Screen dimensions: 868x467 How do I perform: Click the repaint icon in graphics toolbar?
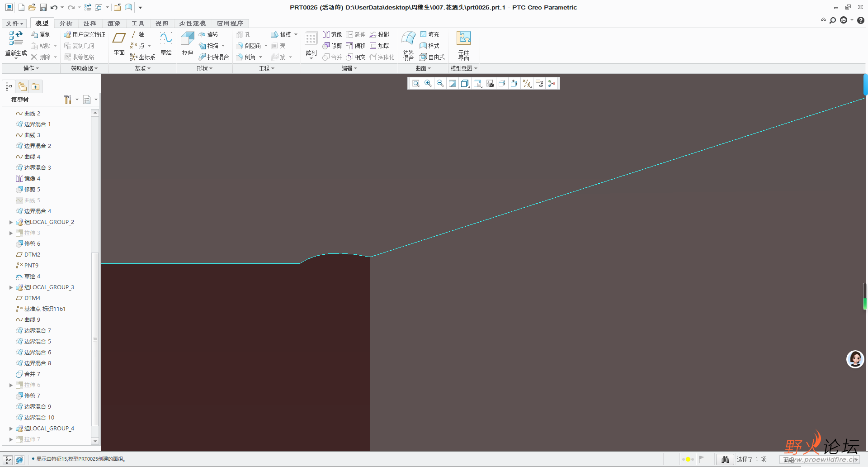453,83
